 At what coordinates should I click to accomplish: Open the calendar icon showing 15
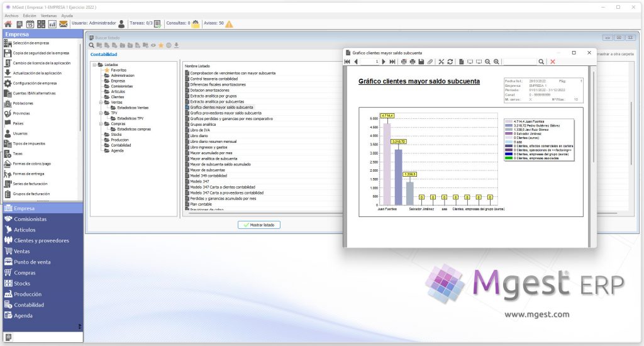30,25
